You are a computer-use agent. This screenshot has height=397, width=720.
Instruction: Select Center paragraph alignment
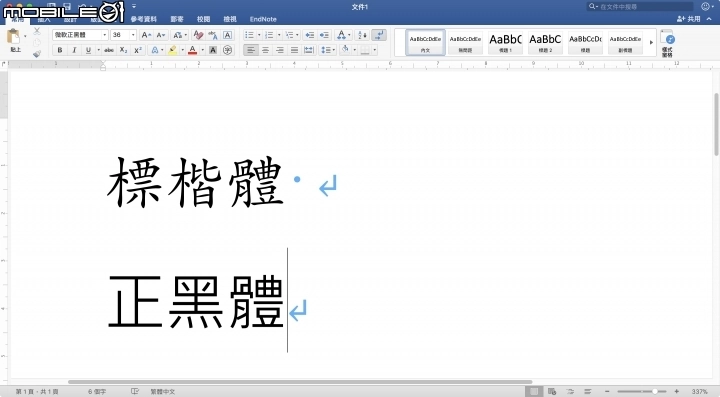265,50
